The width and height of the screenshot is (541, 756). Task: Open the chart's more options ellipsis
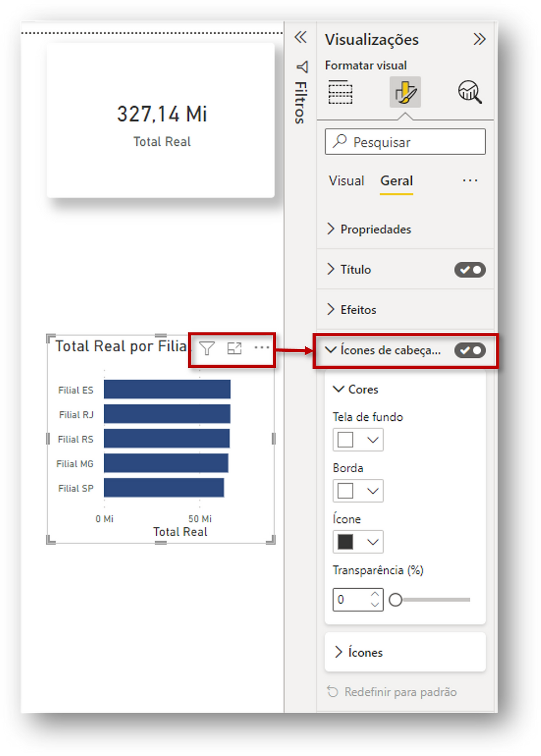pos(262,348)
